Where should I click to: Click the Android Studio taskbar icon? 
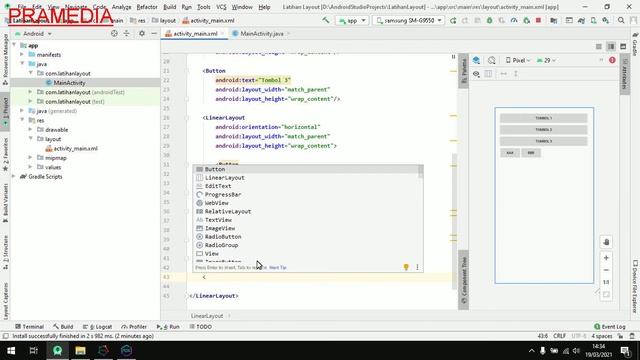click(58, 351)
